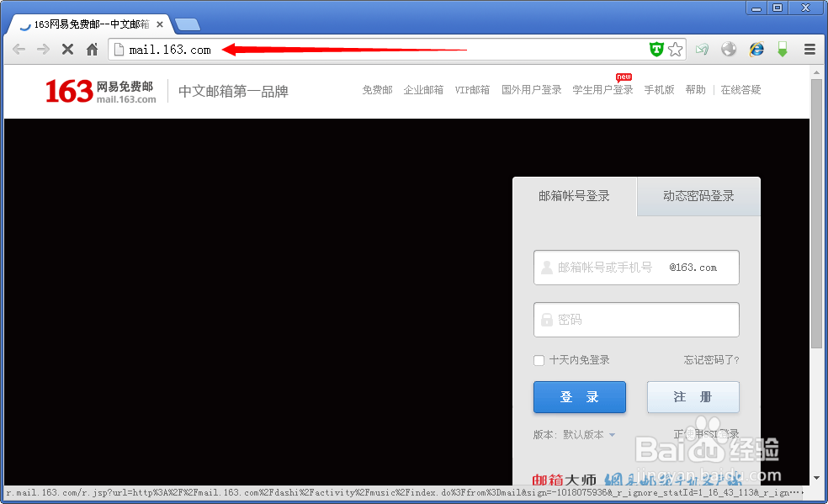Click the scrollbar up arrow
This screenshot has height=504, width=828.
(816, 73)
